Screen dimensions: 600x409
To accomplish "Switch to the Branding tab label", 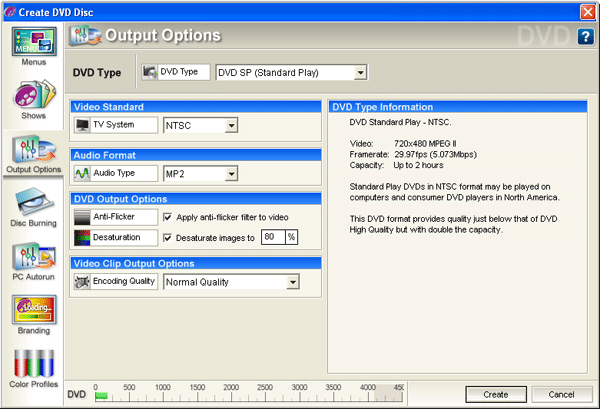I will pyautogui.click(x=34, y=330).
